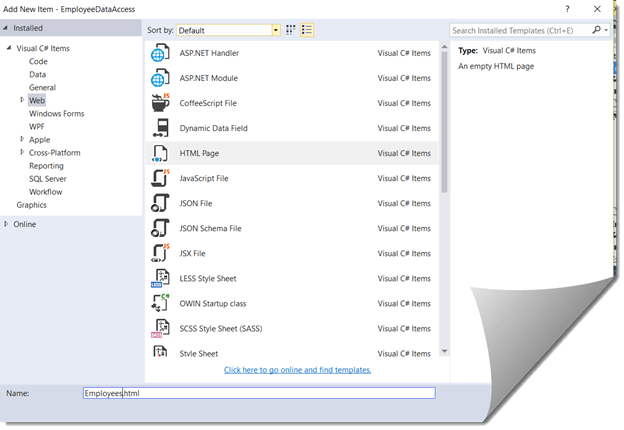Collapse the Installed section
Viewport: 624px width, 430px height.
coord(6,28)
